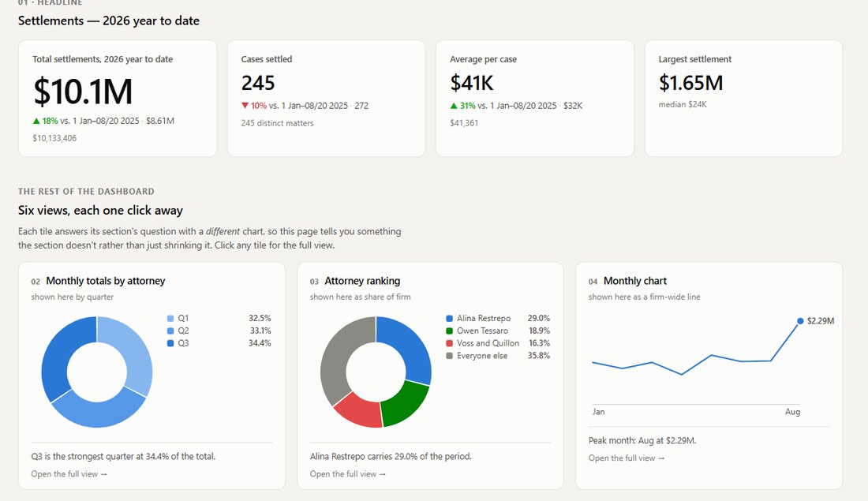The width and height of the screenshot is (868, 501).
Task: Open the full view of Monthly chart
Action: coord(626,458)
